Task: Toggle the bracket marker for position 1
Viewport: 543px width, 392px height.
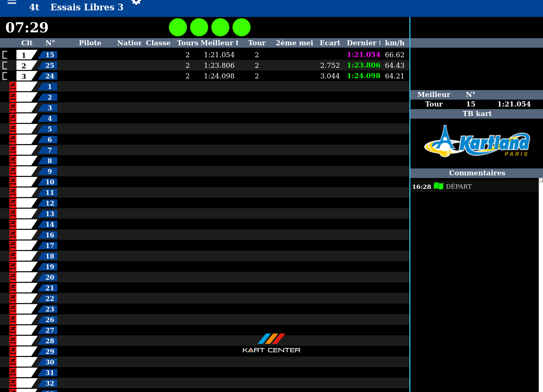Action: click(x=5, y=55)
